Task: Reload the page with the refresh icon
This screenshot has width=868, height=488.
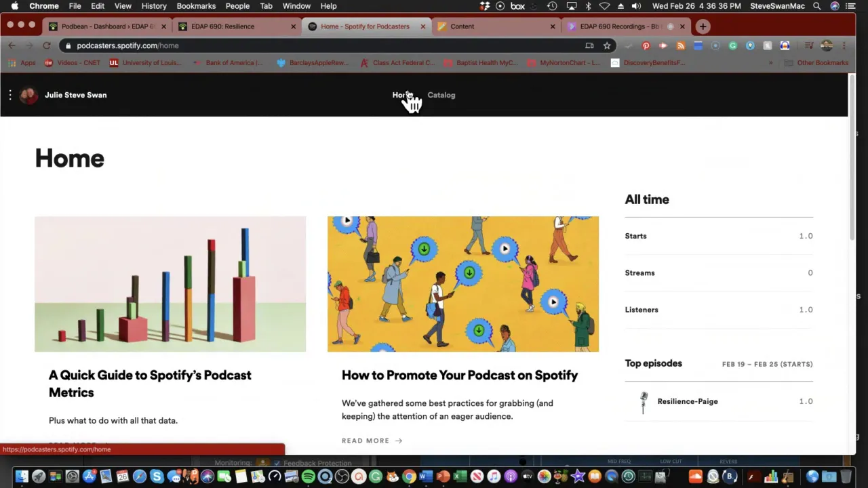Action: (x=46, y=45)
